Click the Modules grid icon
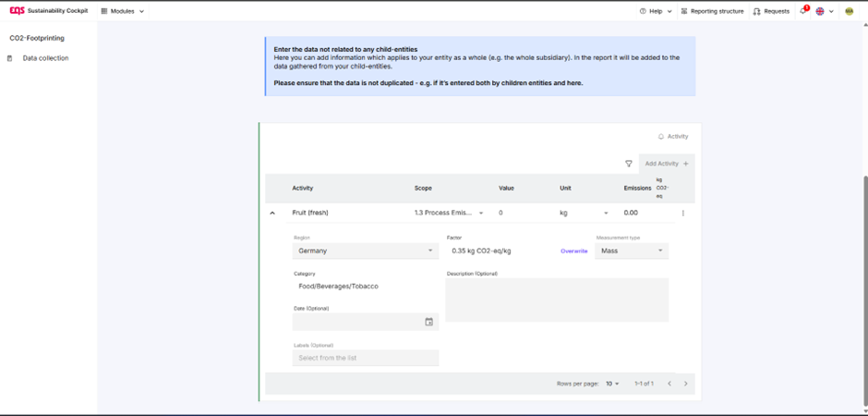868x416 pixels. pos(104,11)
